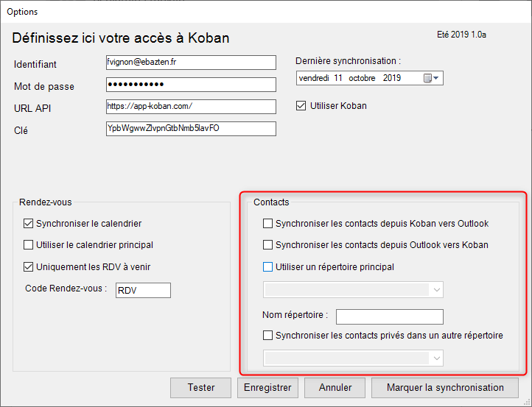Viewport: 532px width, 407px height.
Task: Click the Tester button
Action: [x=201, y=388]
